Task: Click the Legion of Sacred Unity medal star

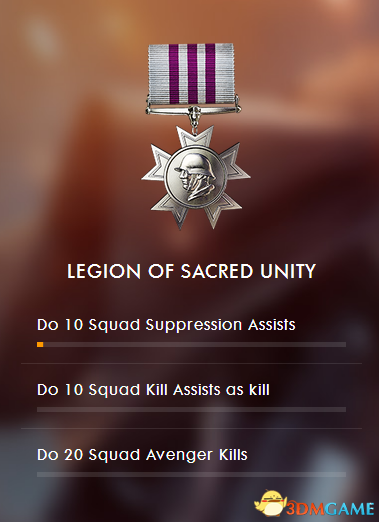Action: click(x=196, y=177)
